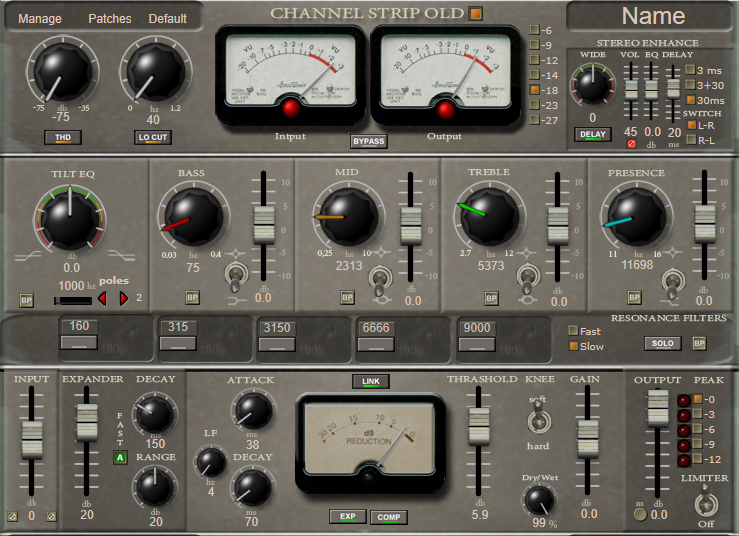
Task: Switch on the COMP button
Action: pos(389,517)
